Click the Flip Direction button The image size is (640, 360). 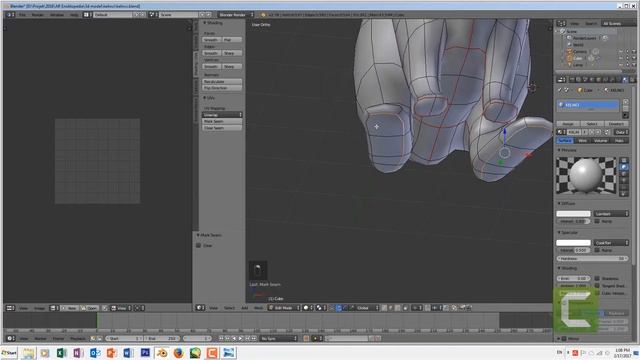222,88
